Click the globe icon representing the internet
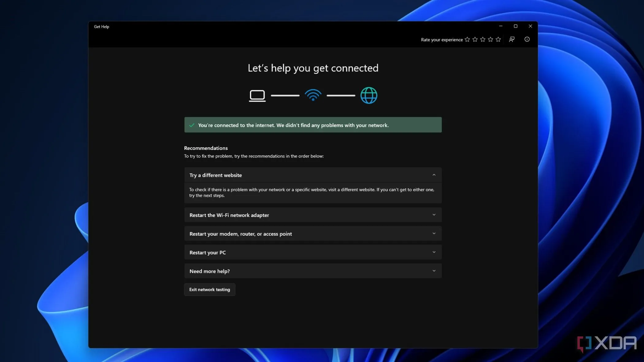 [x=369, y=95]
